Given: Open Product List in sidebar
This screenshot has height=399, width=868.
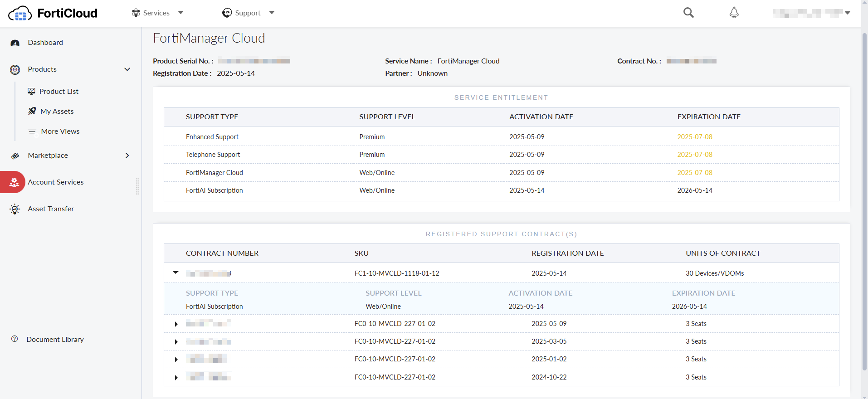Looking at the screenshot, I should coord(59,92).
